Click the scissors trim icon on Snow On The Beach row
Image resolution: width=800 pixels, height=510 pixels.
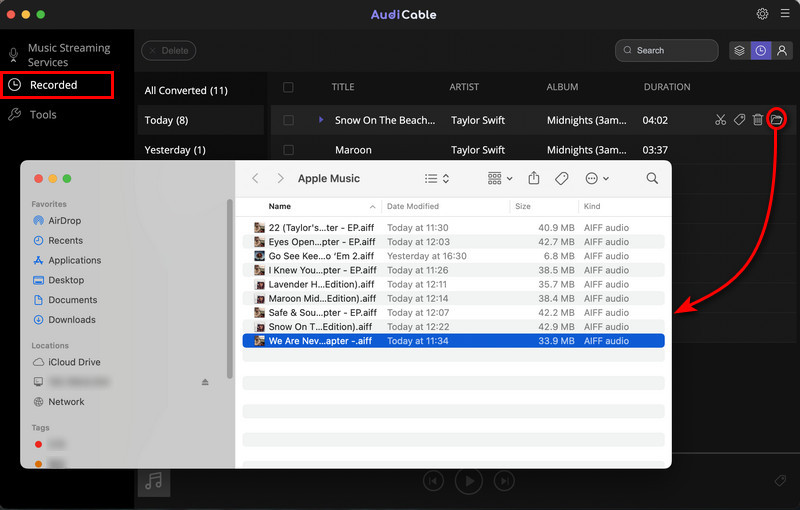tap(720, 120)
